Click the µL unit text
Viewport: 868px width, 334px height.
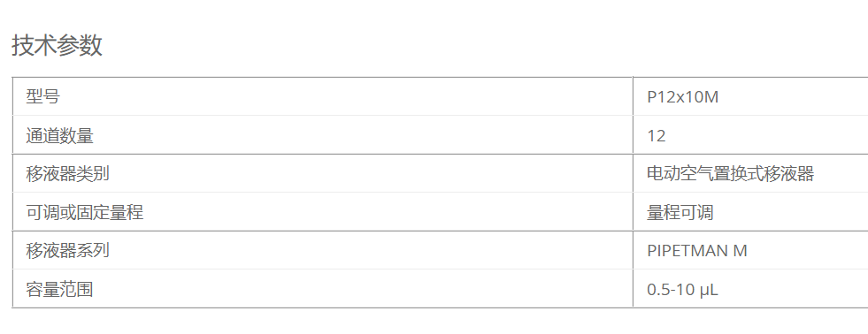pyautogui.click(x=709, y=290)
